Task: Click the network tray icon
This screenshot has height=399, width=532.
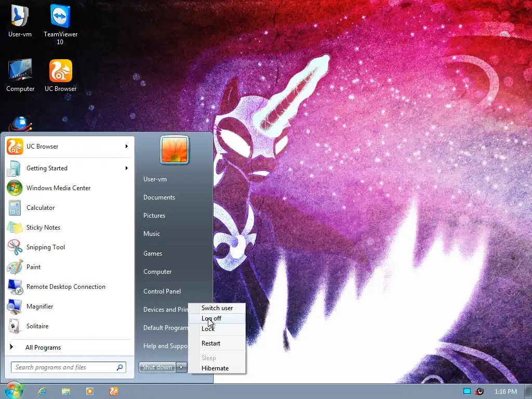Action: 467,391
